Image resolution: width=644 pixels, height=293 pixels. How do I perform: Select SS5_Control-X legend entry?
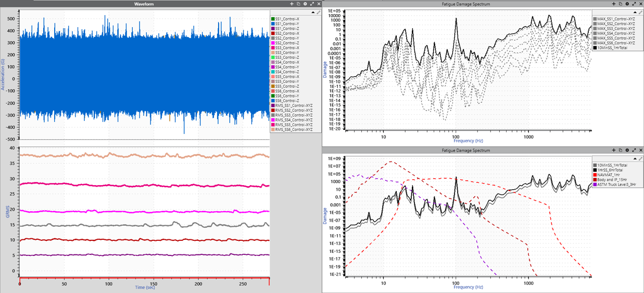pyautogui.click(x=285, y=77)
